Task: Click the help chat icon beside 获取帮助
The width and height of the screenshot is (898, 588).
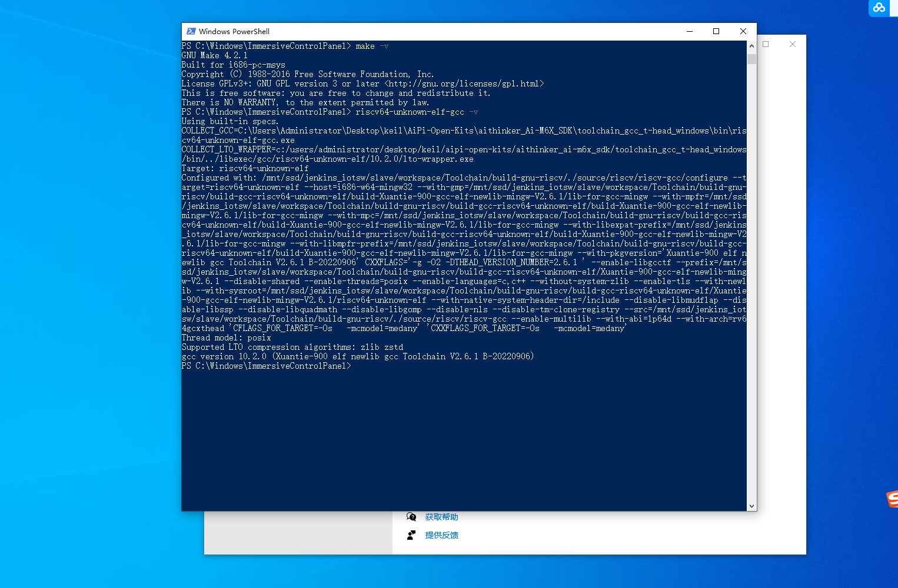Action: 411,517
